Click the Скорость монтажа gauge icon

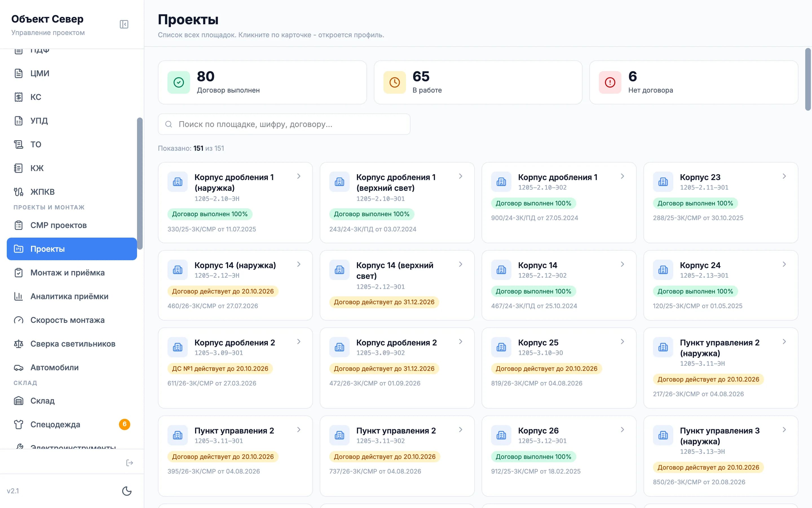pyautogui.click(x=18, y=320)
